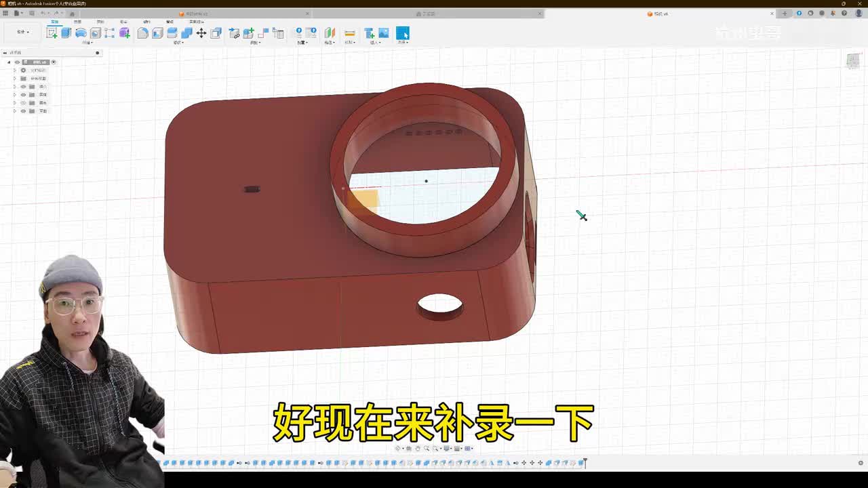Click the timeline end marker
Image resolution: width=868 pixels, height=488 pixels.
click(585, 463)
